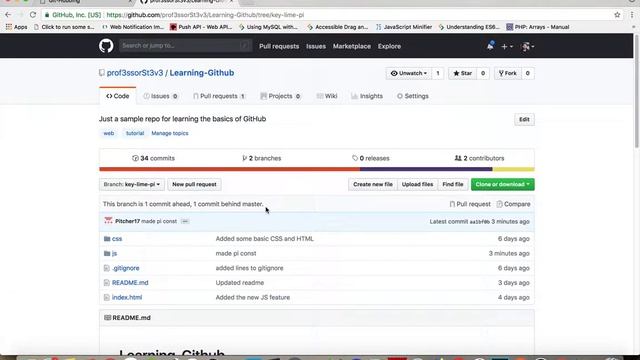640x360 pixels.
Task: Click the tutorial topic tag
Action: point(135,133)
